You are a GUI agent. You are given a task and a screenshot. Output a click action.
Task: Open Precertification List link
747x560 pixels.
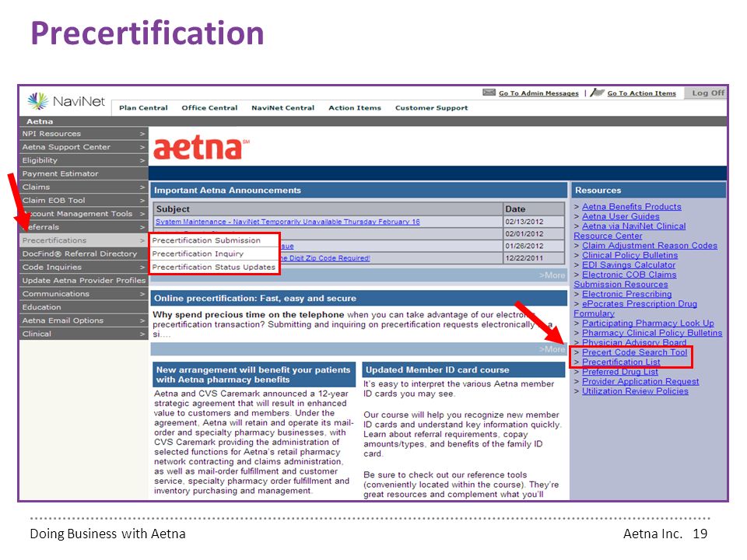click(x=621, y=362)
